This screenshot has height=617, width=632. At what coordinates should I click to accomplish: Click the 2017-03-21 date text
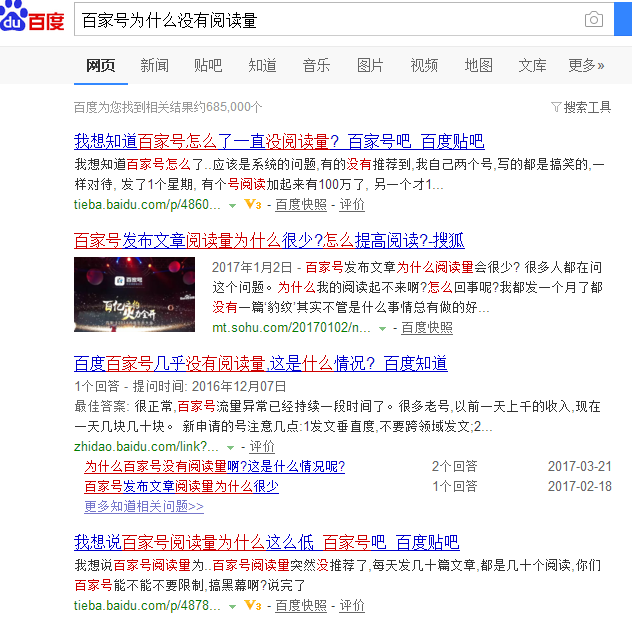(x=579, y=466)
